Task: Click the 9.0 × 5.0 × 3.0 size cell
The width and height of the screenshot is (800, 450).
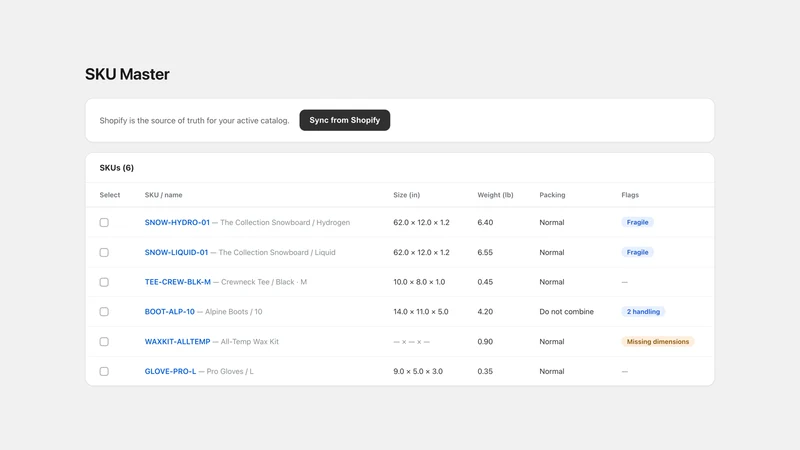Action: [418, 371]
